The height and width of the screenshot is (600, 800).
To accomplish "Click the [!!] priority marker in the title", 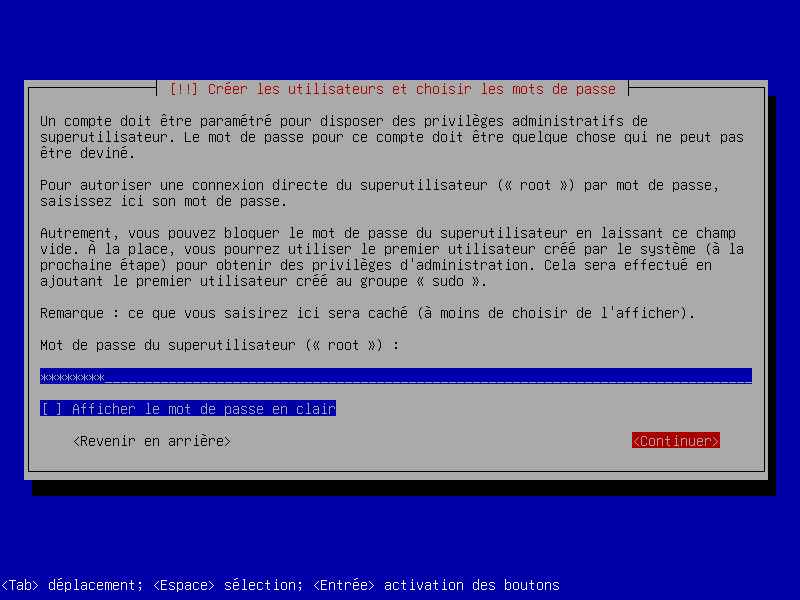I will 183,89.
